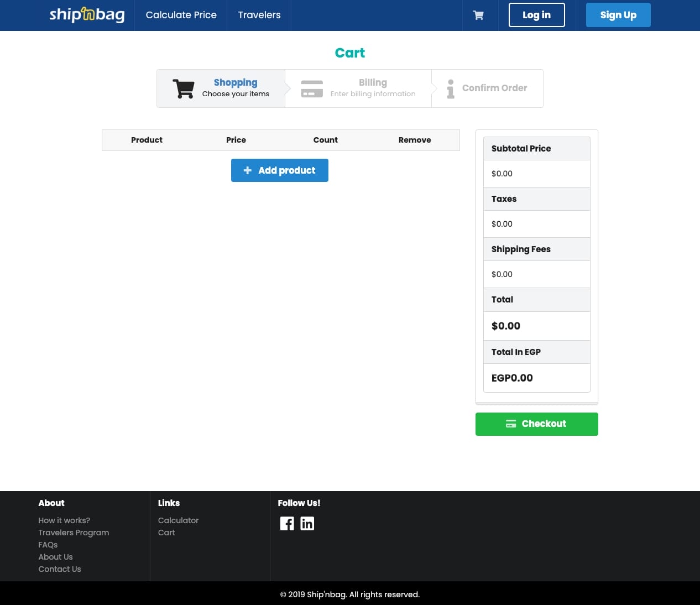Proceed with the green Checkout button
This screenshot has width=700, height=605.
[x=536, y=424]
